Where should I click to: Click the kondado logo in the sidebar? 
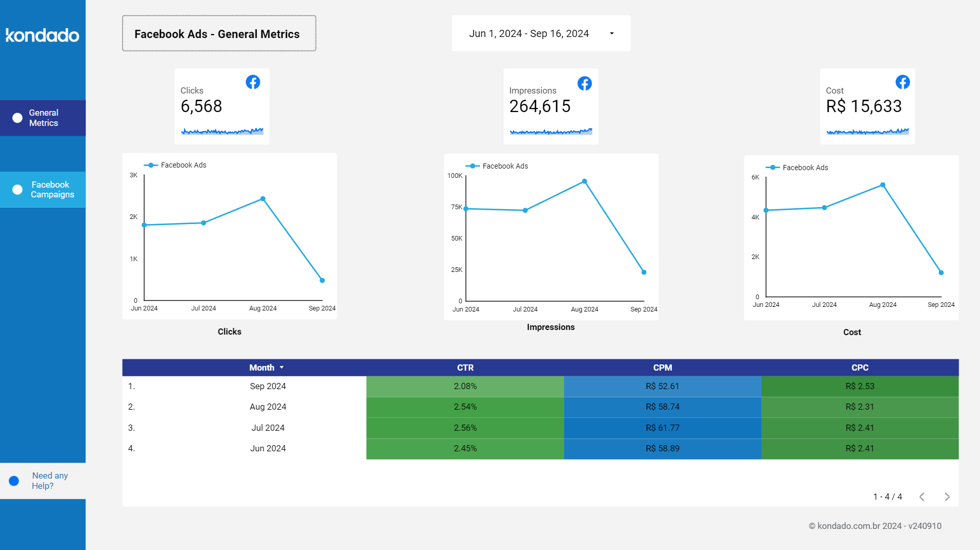pyautogui.click(x=42, y=35)
